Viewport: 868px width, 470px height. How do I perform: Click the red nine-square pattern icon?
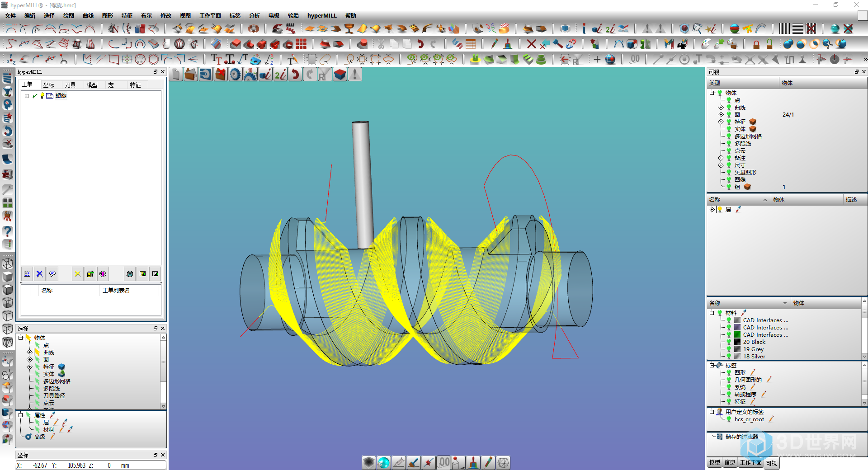301,44
